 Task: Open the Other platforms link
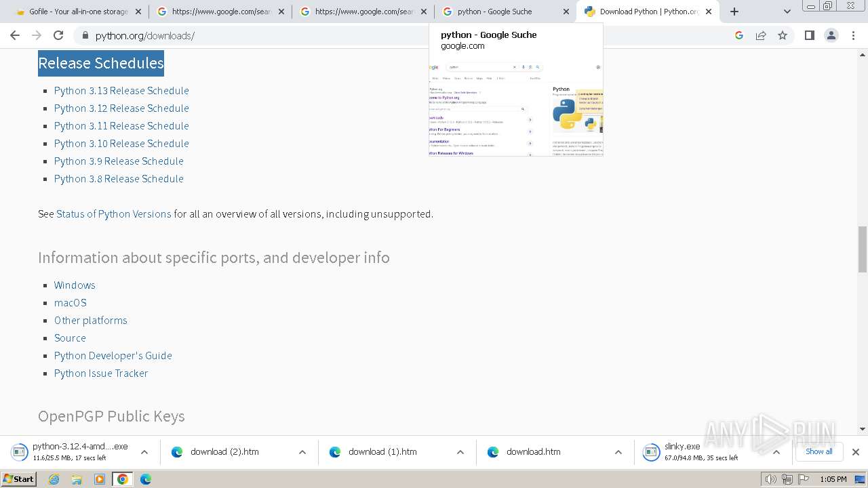point(91,321)
